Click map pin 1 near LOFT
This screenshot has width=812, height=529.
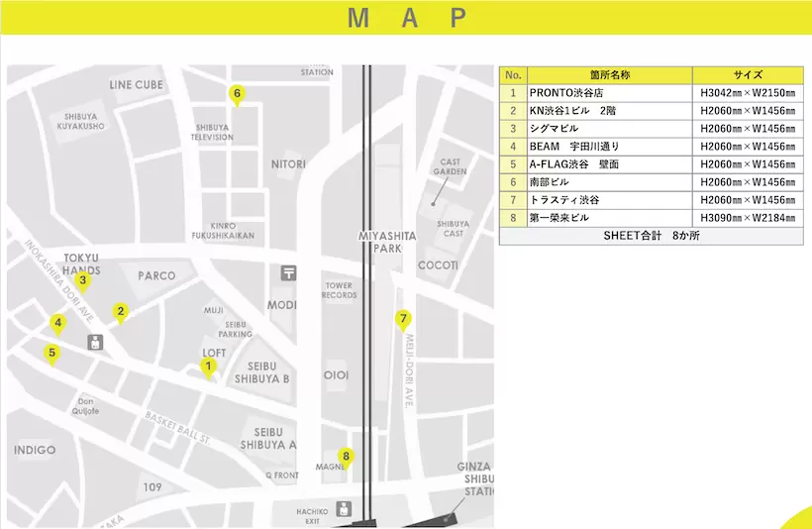[x=208, y=367]
